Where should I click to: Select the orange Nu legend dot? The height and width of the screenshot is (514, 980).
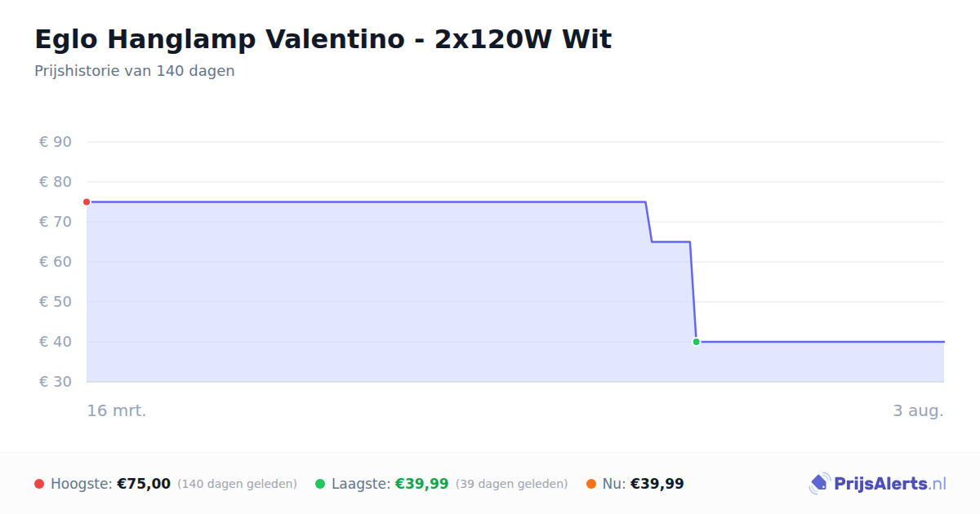point(591,484)
